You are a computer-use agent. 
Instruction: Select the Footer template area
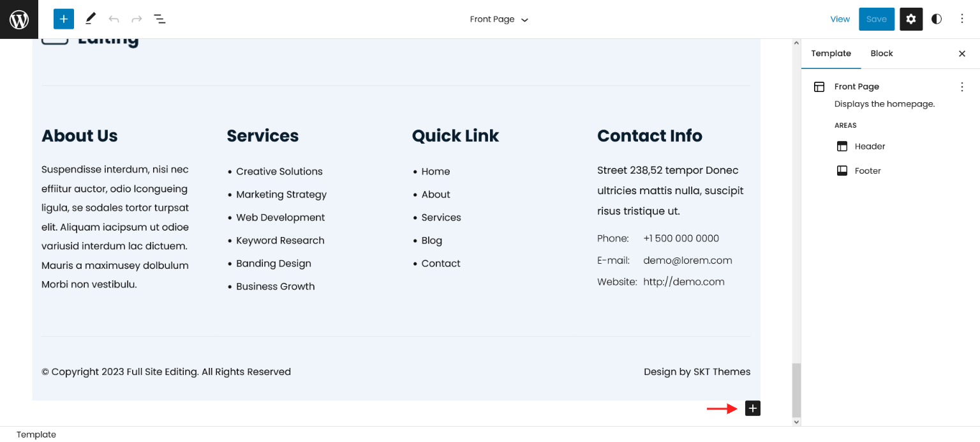tap(868, 171)
